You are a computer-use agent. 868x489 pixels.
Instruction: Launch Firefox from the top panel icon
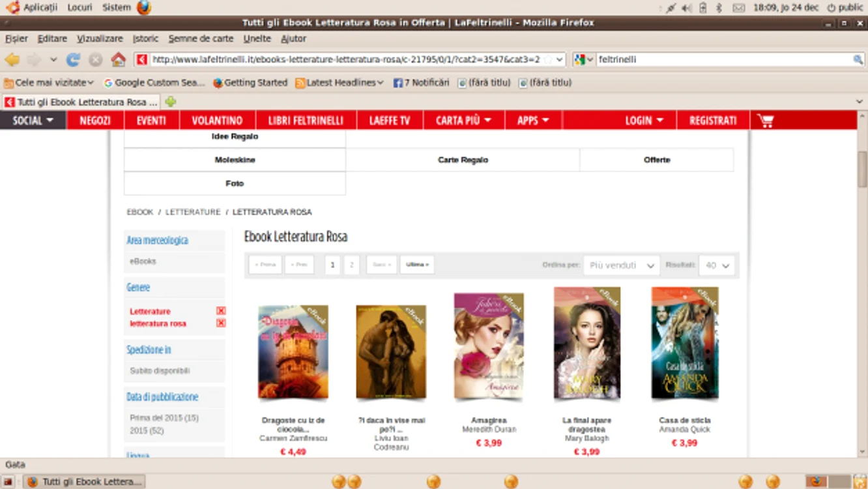tap(144, 7)
